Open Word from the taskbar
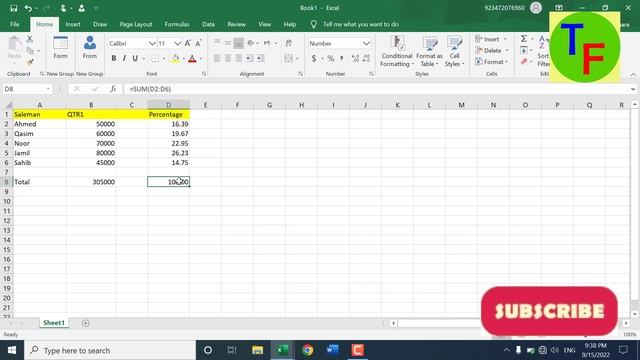 [x=332, y=350]
